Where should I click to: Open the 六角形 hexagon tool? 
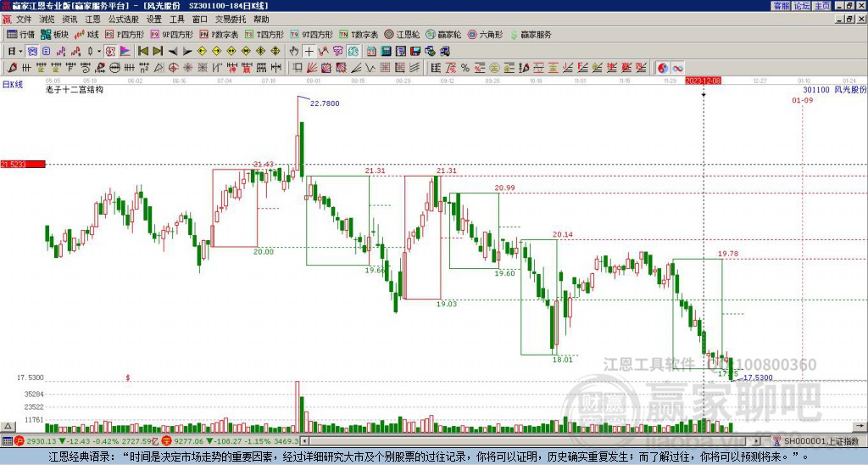click(x=485, y=34)
